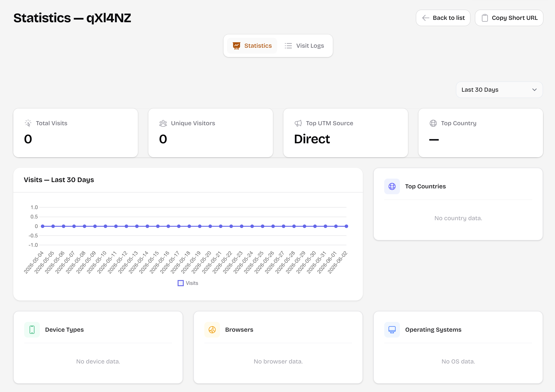Click the -1.0 y-axis label
The image size is (555, 392).
click(33, 245)
